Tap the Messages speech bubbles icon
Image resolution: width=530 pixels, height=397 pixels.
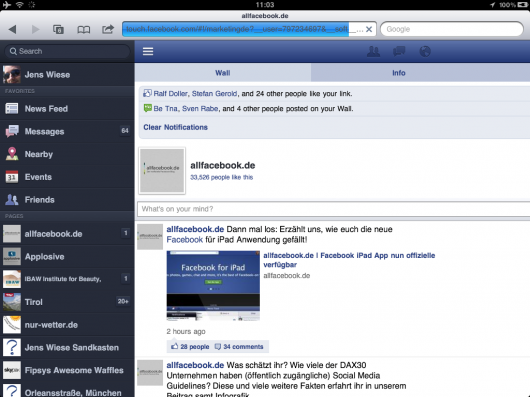coord(12,131)
